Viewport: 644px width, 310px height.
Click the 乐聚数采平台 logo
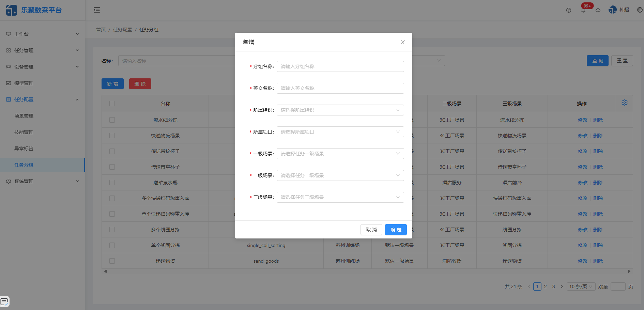(x=34, y=10)
